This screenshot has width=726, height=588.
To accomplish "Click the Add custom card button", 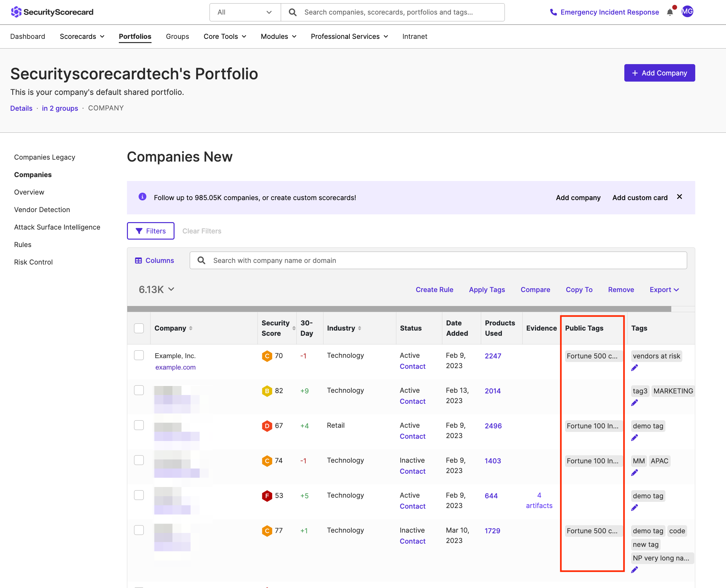I will [x=640, y=198].
